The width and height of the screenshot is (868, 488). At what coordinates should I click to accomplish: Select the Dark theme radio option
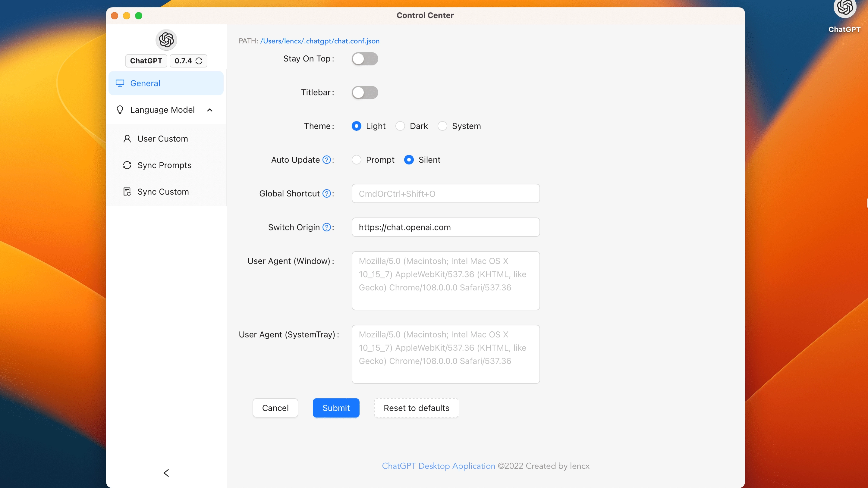[400, 126]
